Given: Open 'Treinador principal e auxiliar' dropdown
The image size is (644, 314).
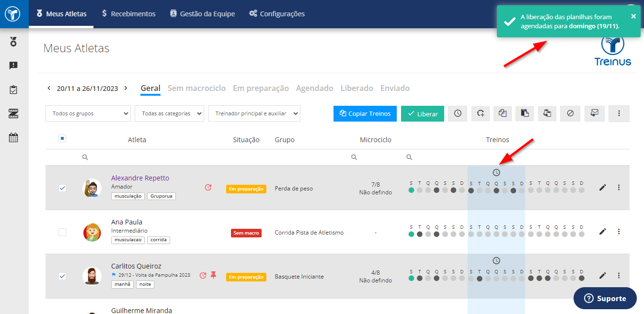Looking at the screenshot, I should (x=254, y=113).
